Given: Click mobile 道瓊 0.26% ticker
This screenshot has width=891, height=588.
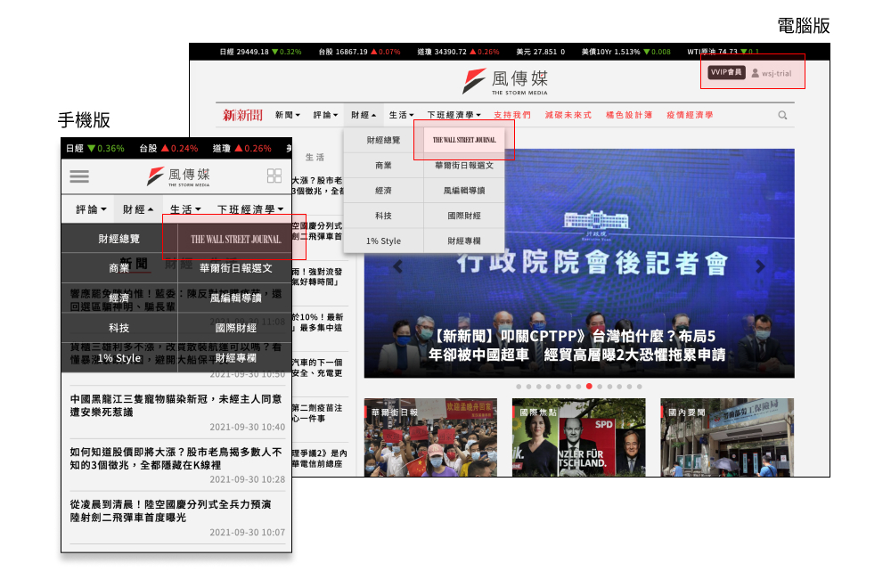Looking at the screenshot, I should point(242,148).
